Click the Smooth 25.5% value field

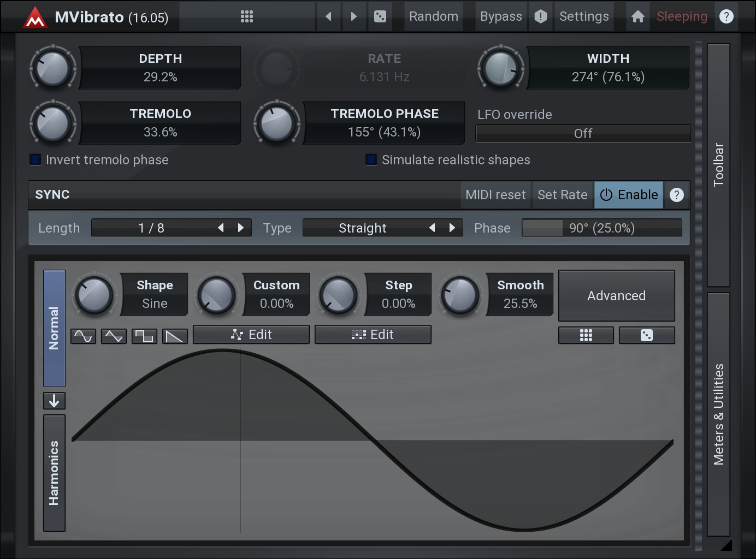(520, 294)
